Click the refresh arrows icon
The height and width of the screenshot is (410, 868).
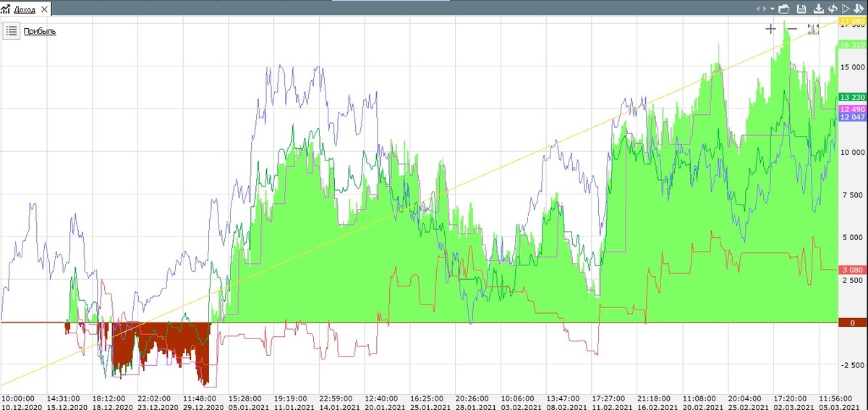[833, 9]
